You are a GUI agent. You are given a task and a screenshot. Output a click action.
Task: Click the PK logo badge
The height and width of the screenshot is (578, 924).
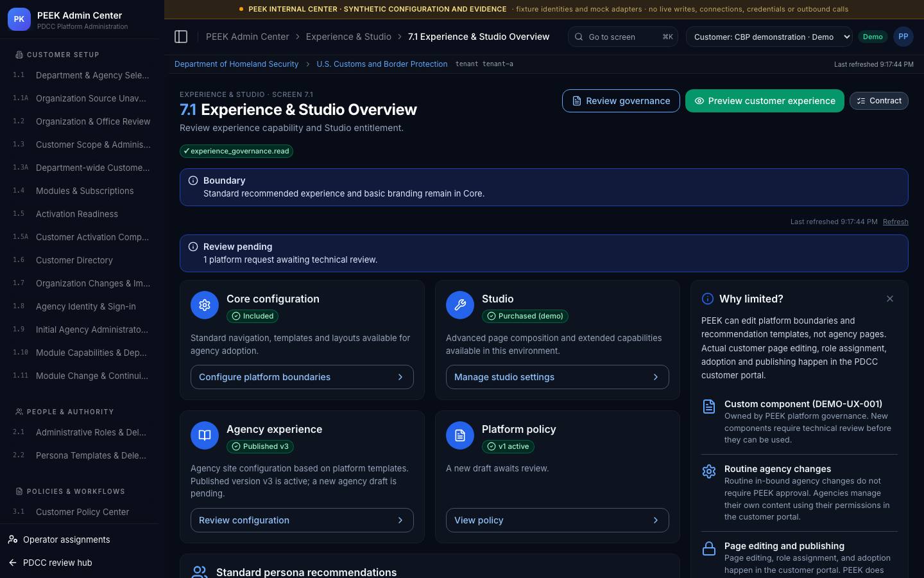coord(19,19)
